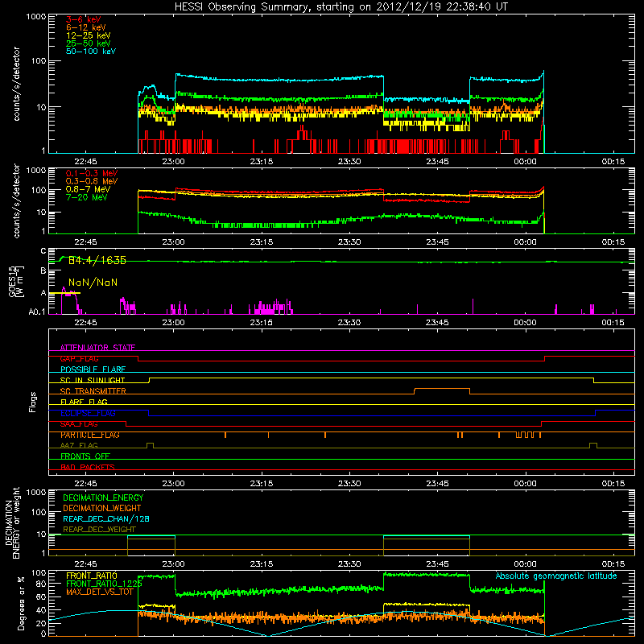This screenshot has width=644, height=644.
Task: Select the SC_IN_SUNLIGHT flag label
Action: [x=93, y=380]
